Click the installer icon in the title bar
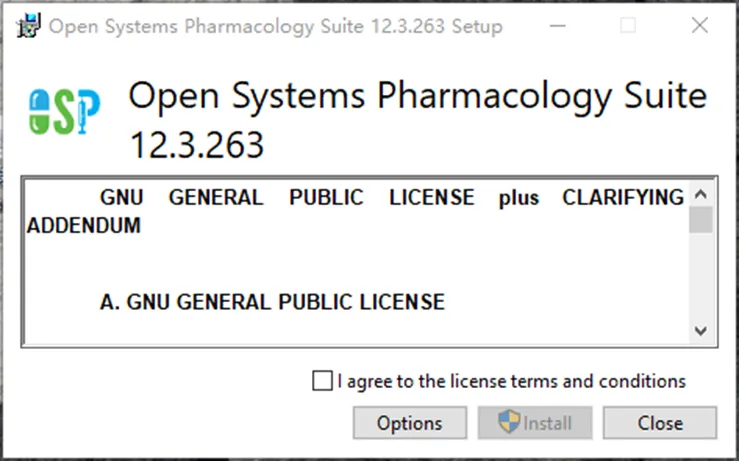The image size is (739, 461). coord(29,25)
